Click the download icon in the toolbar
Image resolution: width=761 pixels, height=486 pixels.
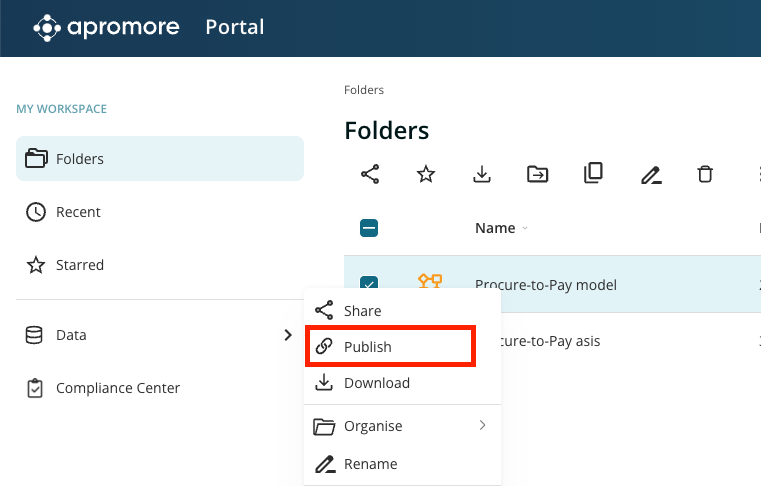coord(482,174)
